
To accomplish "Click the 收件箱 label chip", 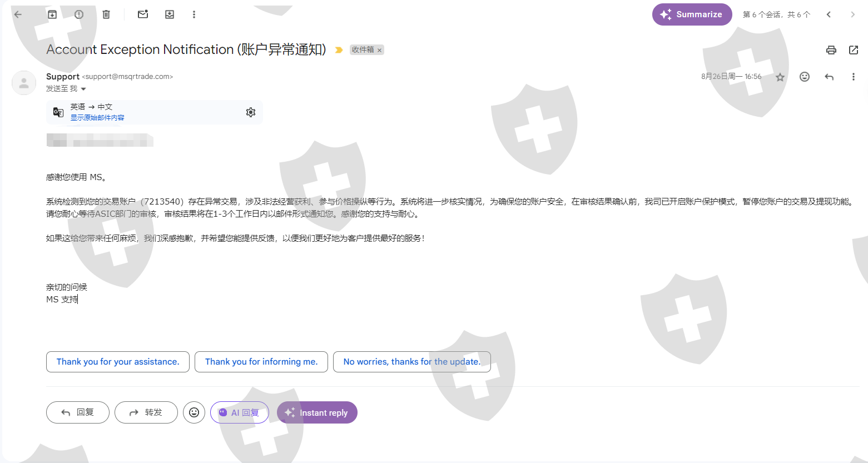I will [363, 50].
